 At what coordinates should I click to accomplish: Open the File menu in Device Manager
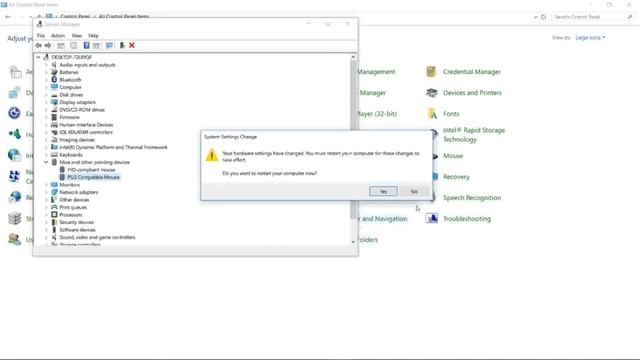click(41, 36)
